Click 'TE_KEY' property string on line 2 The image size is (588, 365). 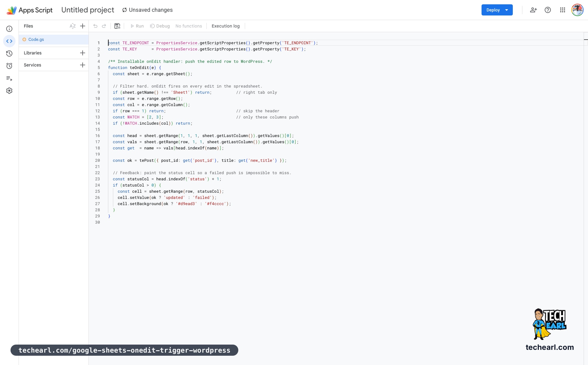292,49
